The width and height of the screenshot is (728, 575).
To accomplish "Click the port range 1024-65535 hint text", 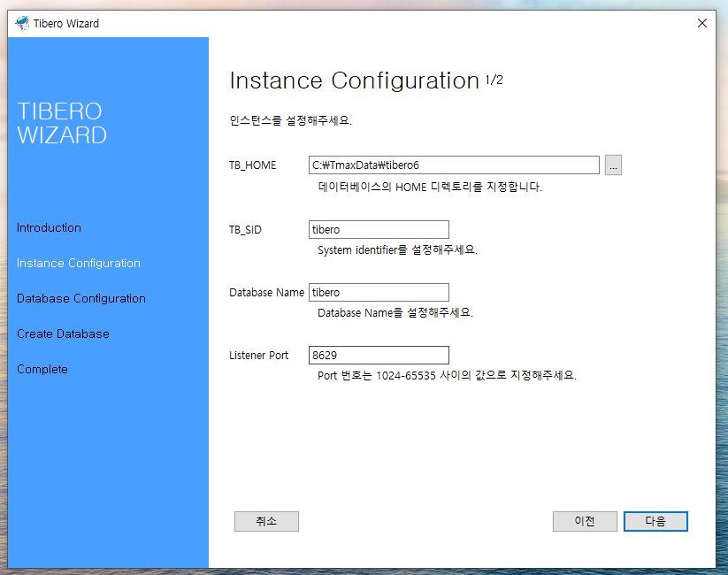I will tap(447, 375).
